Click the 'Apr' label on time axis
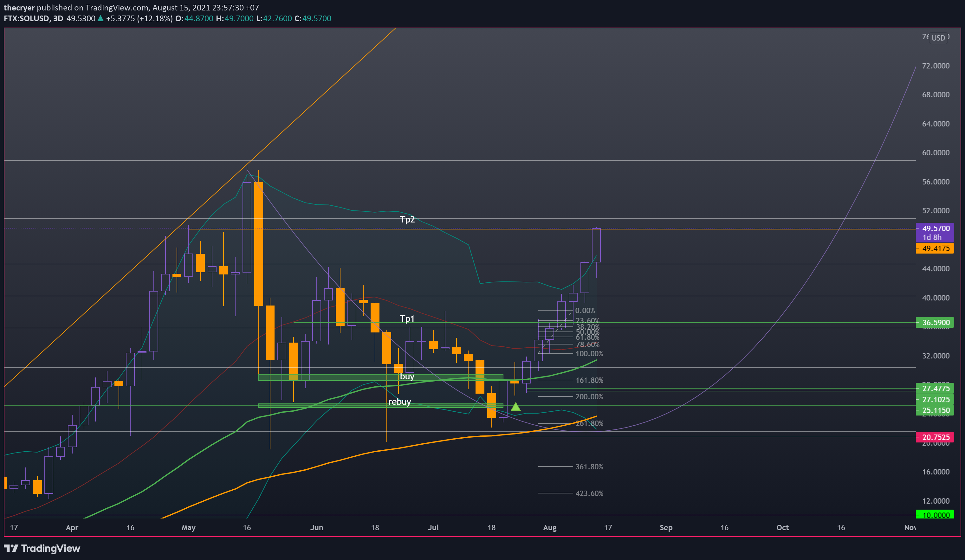 click(x=72, y=527)
